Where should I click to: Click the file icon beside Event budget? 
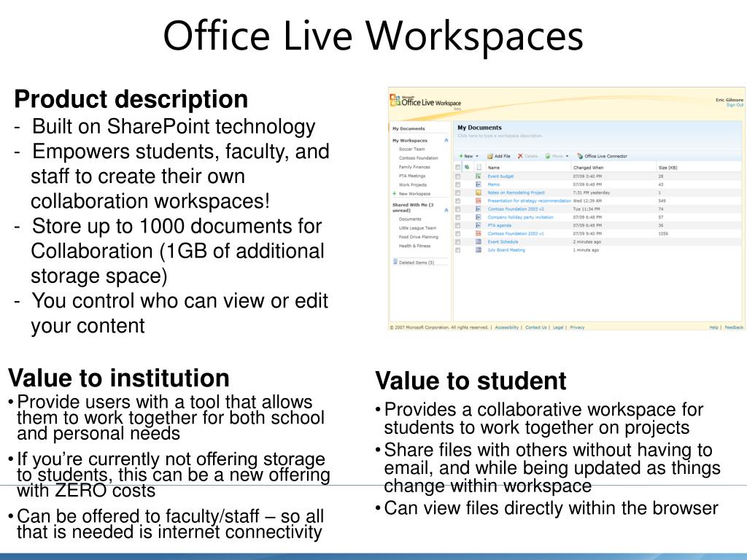(479, 176)
